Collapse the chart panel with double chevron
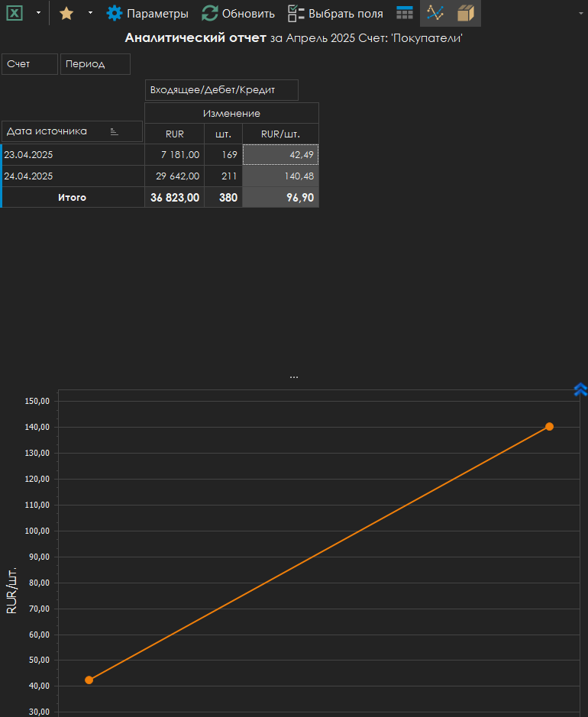 coord(580,389)
